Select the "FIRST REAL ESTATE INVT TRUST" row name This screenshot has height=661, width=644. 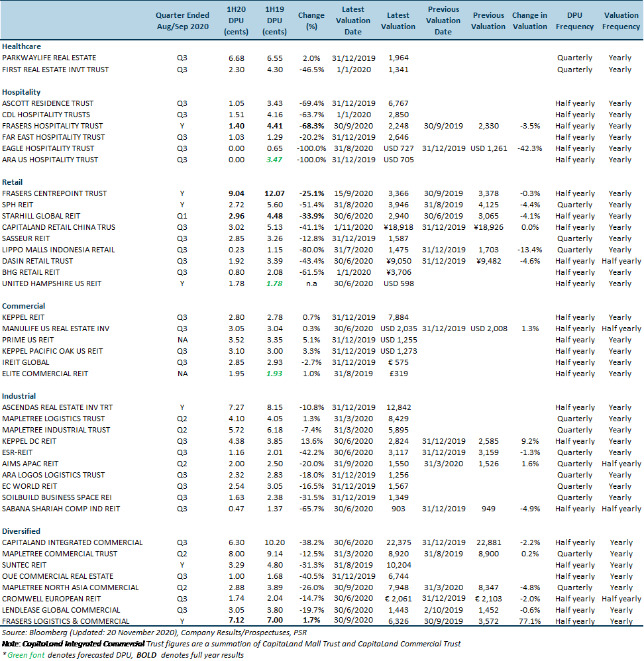56,70
